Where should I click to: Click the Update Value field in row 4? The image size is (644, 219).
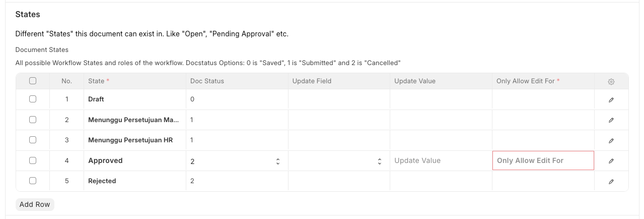(x=441, y=161)
